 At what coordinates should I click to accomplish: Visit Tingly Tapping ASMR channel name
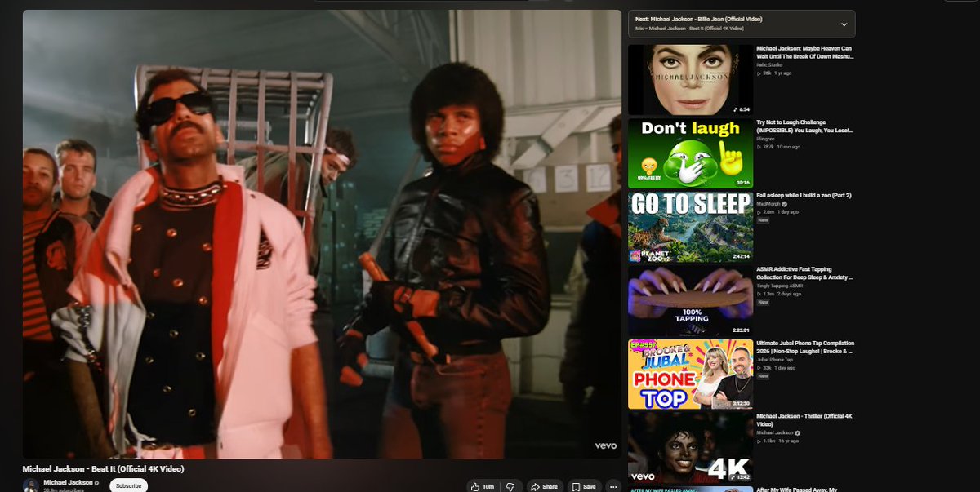click(x=779, y=286)
